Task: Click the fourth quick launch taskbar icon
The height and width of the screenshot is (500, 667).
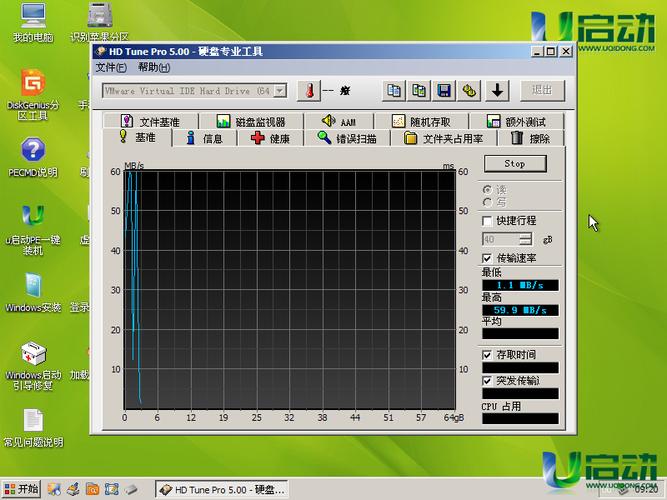Action: tap(111, 489)
